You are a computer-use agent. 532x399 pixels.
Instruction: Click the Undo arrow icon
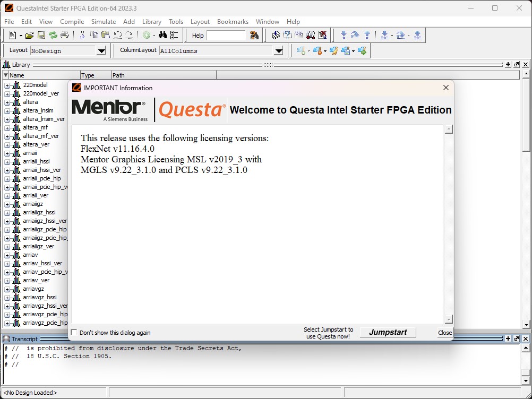pyautogui.click(x=117, y=35)
